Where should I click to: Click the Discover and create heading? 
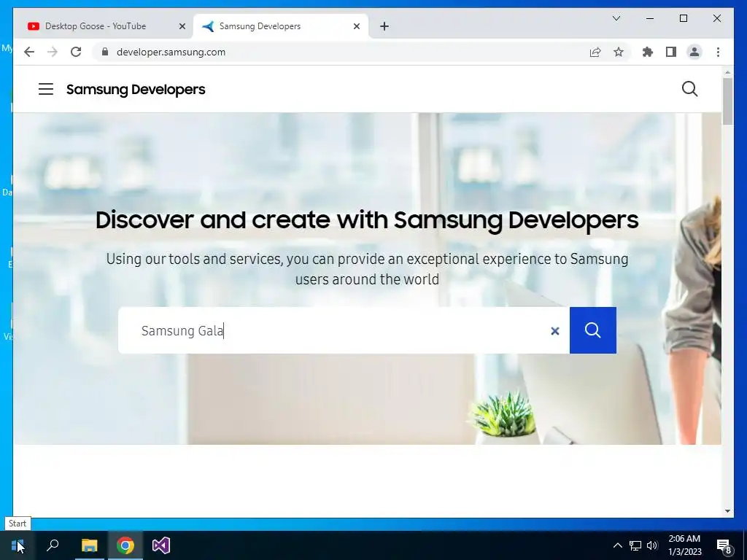click(x=367, y=220)
